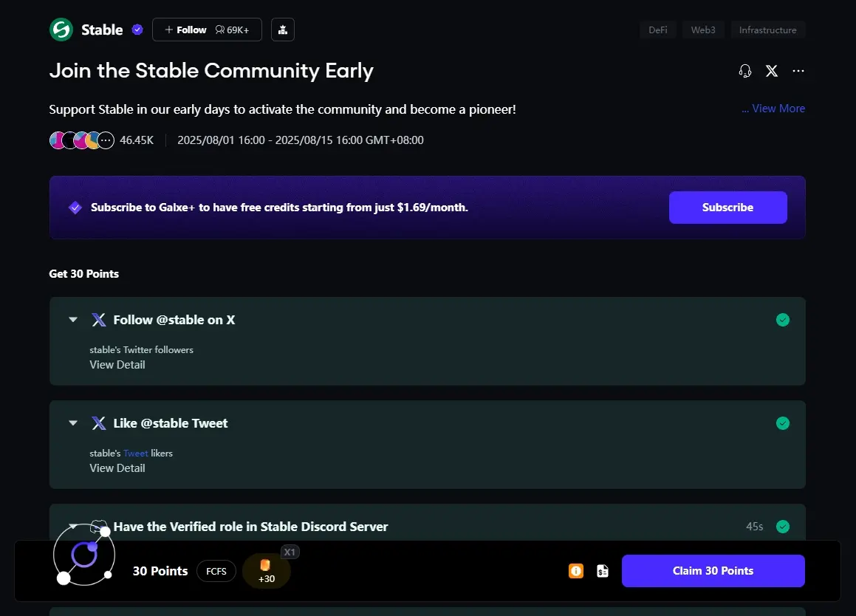Click the green check on Follow @stable task
This screenshot has width=856, height=616.
(x=783, y=320)
